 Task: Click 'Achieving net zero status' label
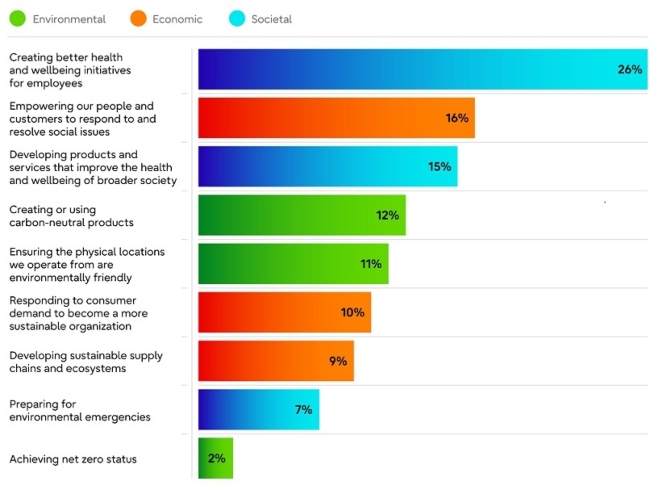click(x=73, y=459)
